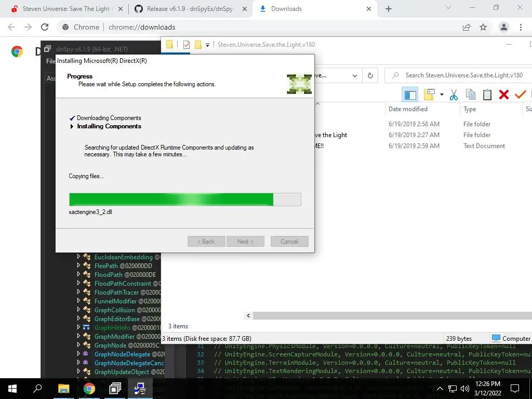This screenshot has height=399, width=532.
Task: Expand the GraphModifier tree node
Action: tap(78, 336)
